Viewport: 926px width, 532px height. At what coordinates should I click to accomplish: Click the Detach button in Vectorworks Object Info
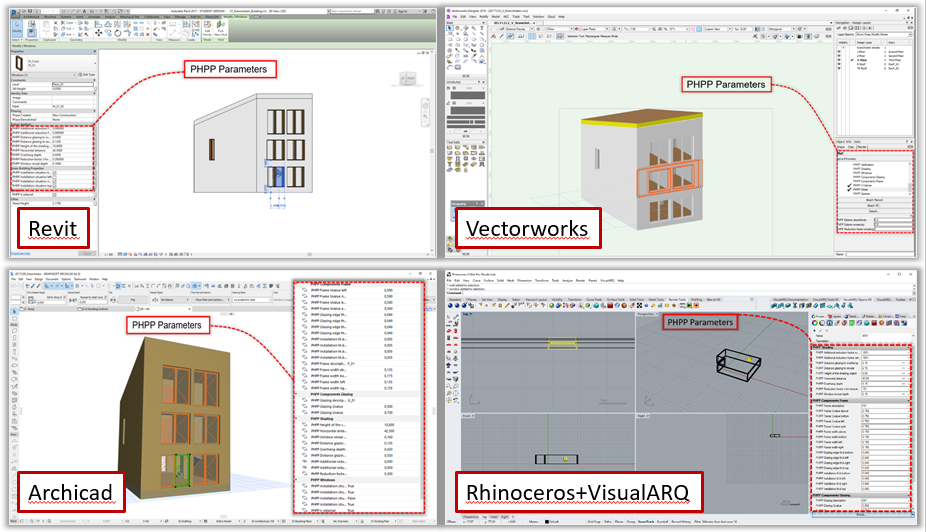[875, 211]
